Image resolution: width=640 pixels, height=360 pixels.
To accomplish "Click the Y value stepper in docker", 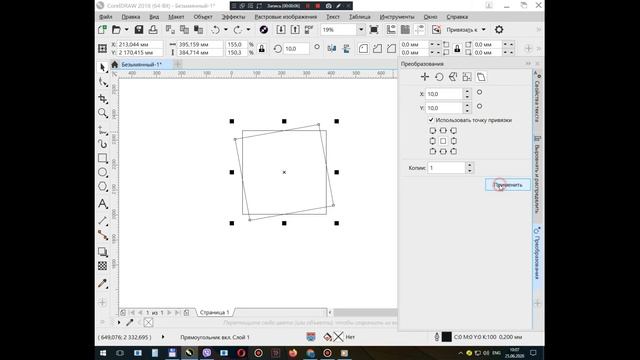I will (x=467, y=108).
